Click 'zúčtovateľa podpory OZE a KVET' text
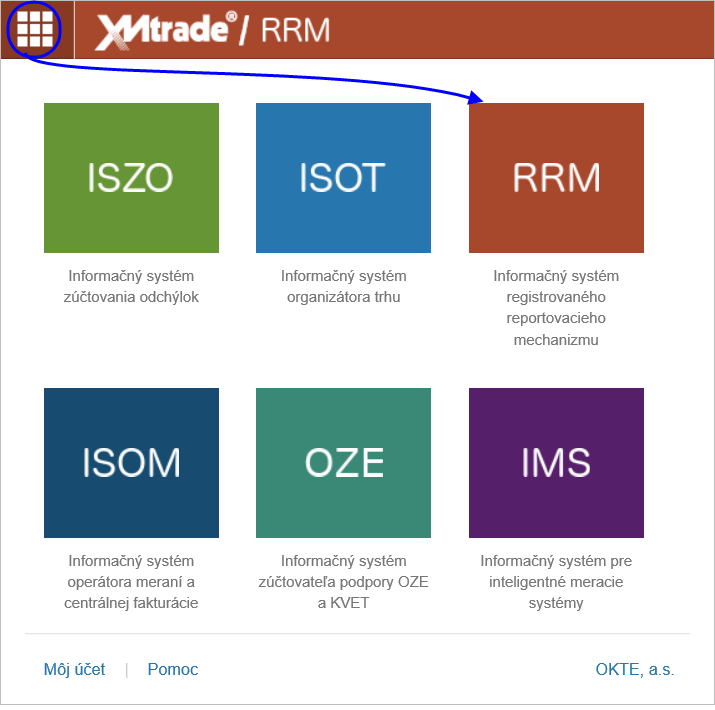715x710 pixels. coord(343,592)
